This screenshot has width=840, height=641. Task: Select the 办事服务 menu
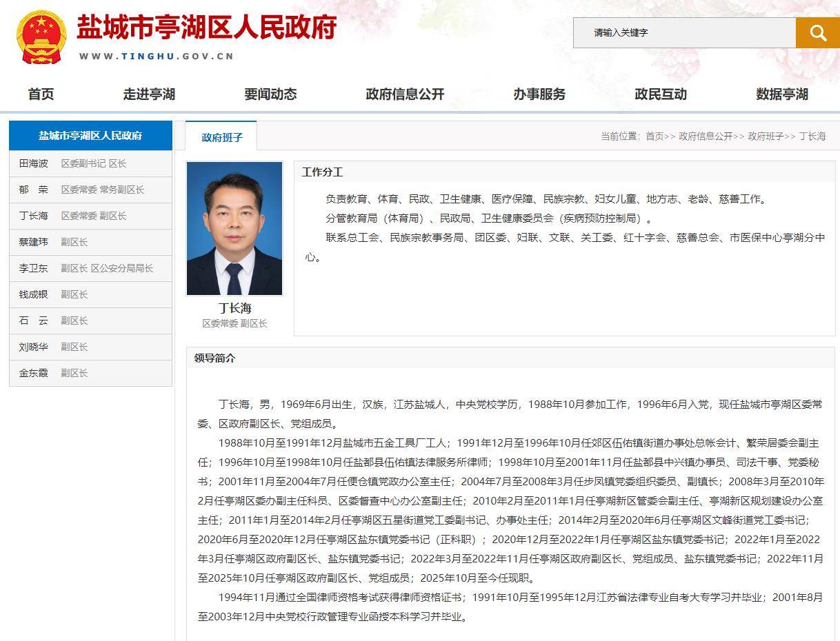539,94
